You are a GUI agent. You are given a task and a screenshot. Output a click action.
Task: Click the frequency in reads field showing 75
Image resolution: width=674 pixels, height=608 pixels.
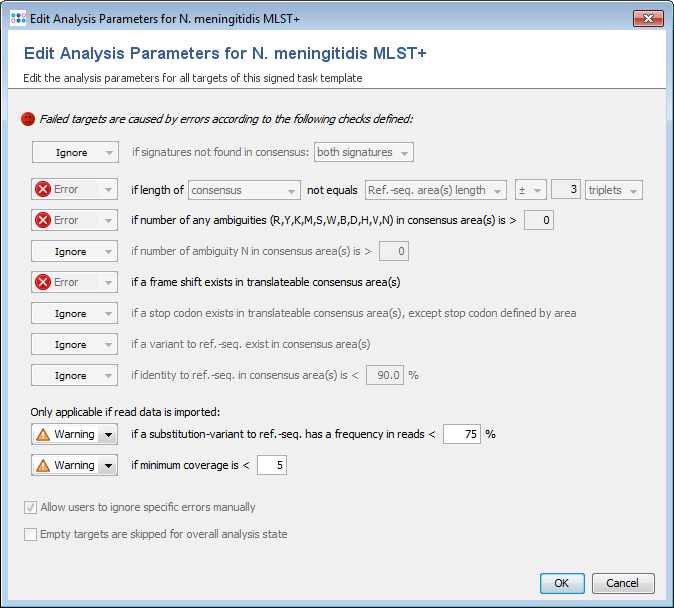pyautogui.click(x=461, y=434)
